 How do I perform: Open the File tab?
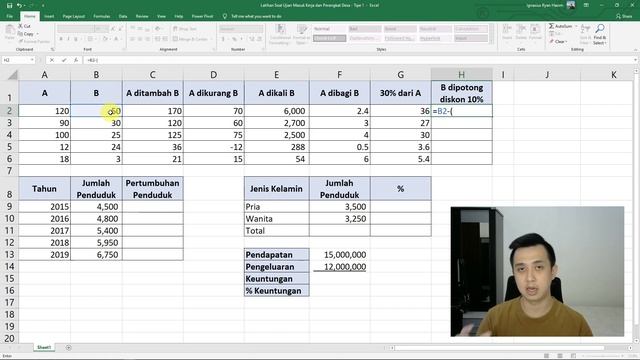pyautogui.click(x=10, y=16)
